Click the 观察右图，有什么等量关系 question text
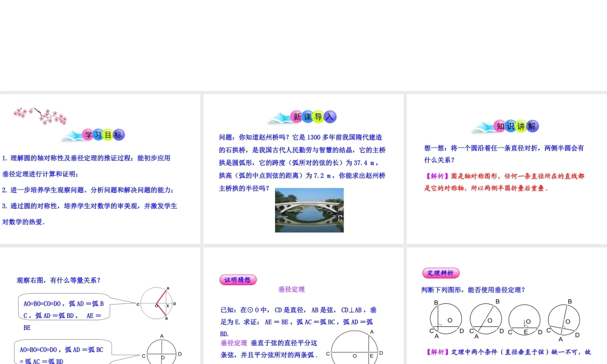The height and width of the screenshot is (364, 607). tap(59, 280)
